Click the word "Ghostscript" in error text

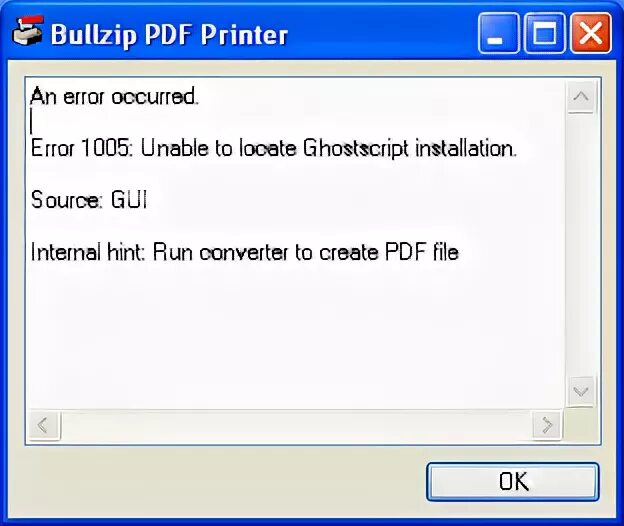click(356, 149)
